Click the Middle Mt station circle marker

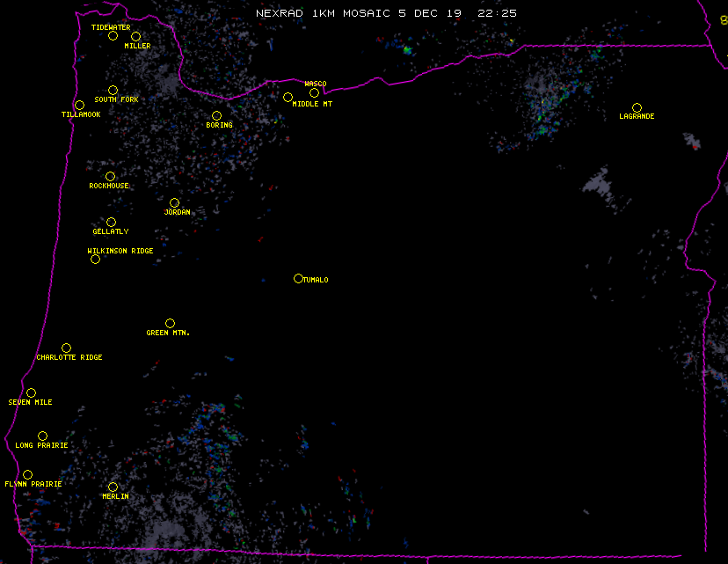[x=288, y=98]
